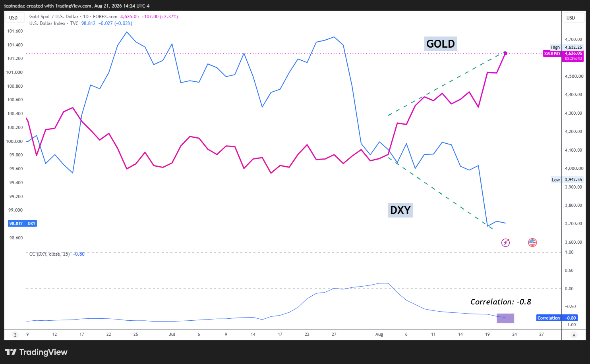
Task: Click the 25 date on the time axis
Action: (x=136, y=334)
